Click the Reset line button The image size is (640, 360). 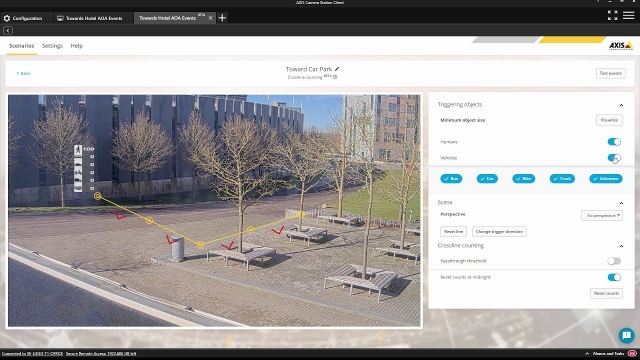453,231
